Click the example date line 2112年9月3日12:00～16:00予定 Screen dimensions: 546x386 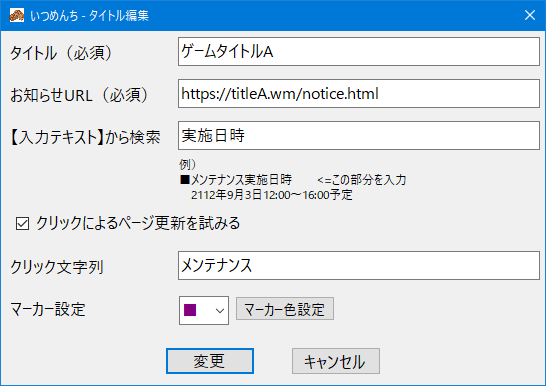click(272, 195)
